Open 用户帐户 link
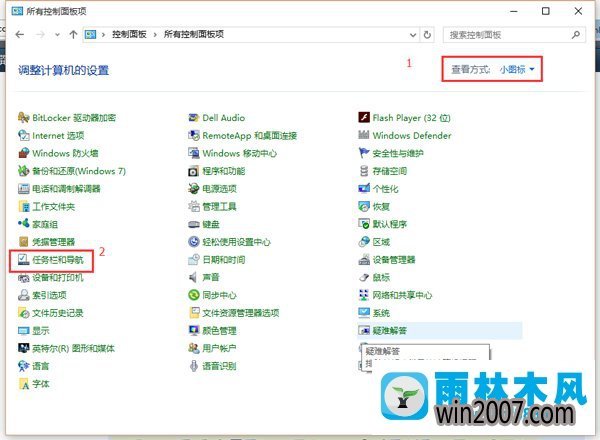 pyautogui.click(x=219, y=348)
